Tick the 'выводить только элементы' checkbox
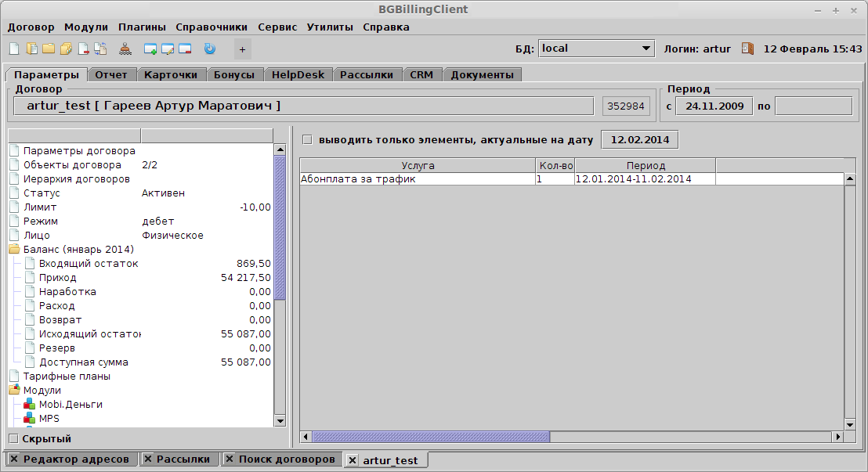This screenshot has height=472, width=868. pos(307,140)
